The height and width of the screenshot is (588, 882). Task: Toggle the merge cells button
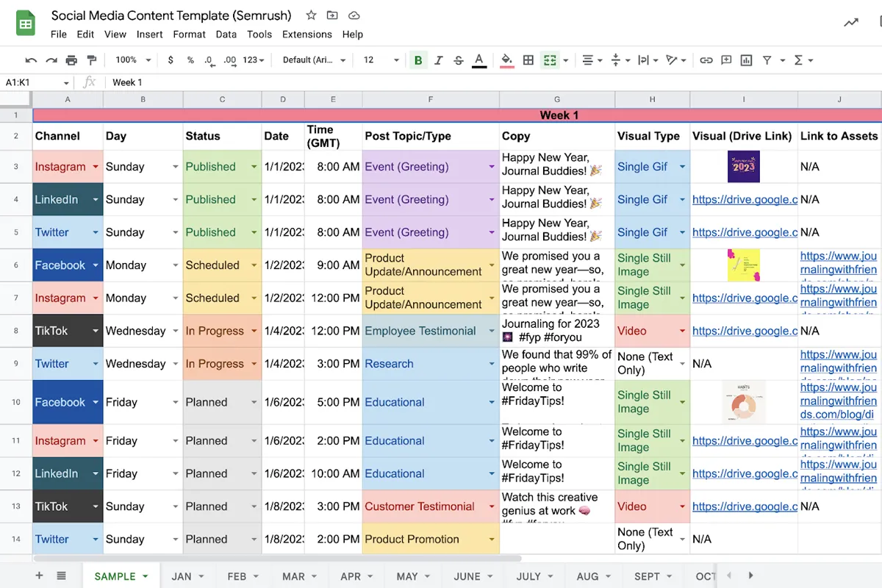[549, 60]
